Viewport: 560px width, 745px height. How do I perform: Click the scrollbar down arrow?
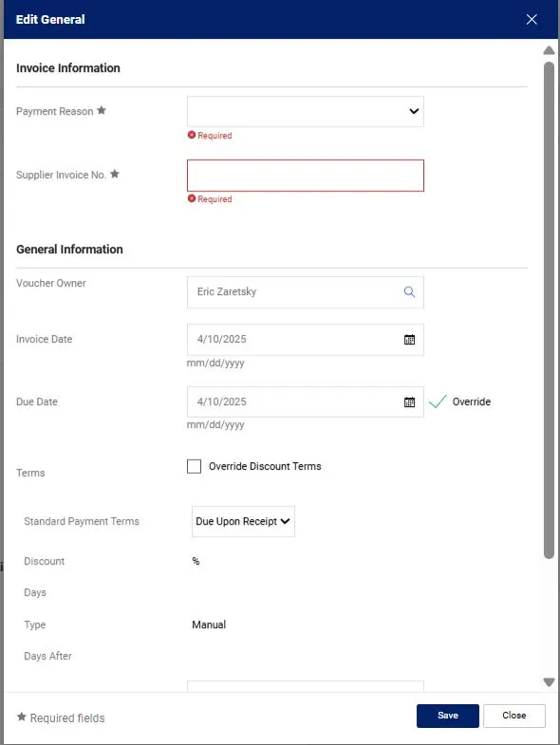tap(549, 682)
